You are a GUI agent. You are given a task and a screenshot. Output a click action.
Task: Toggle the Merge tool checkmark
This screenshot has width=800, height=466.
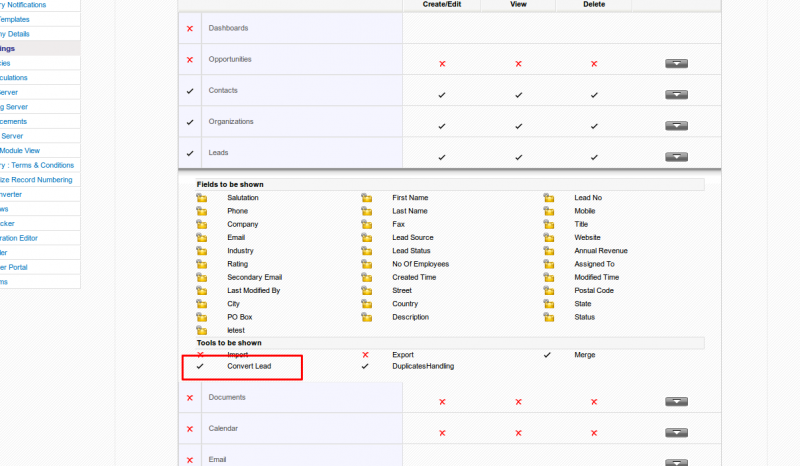click(547, 355)
